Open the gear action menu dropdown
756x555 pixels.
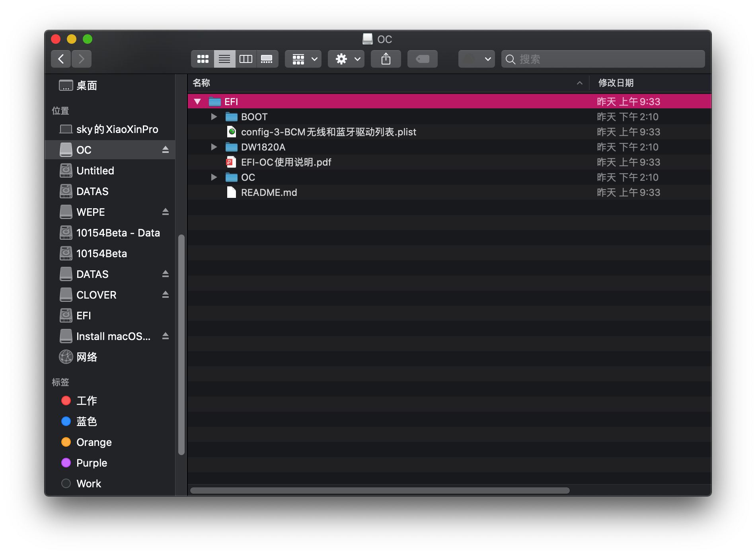coord(346,59)
